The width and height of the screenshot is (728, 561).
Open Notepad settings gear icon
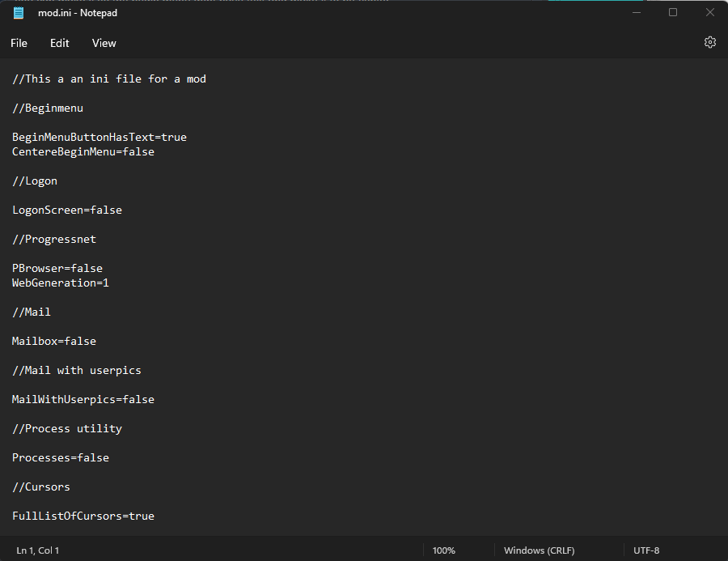click(710, 43)
